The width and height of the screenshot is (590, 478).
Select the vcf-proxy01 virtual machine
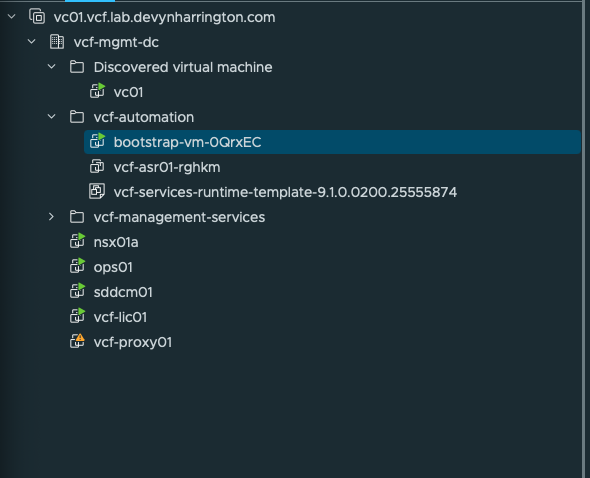[133, 342]
